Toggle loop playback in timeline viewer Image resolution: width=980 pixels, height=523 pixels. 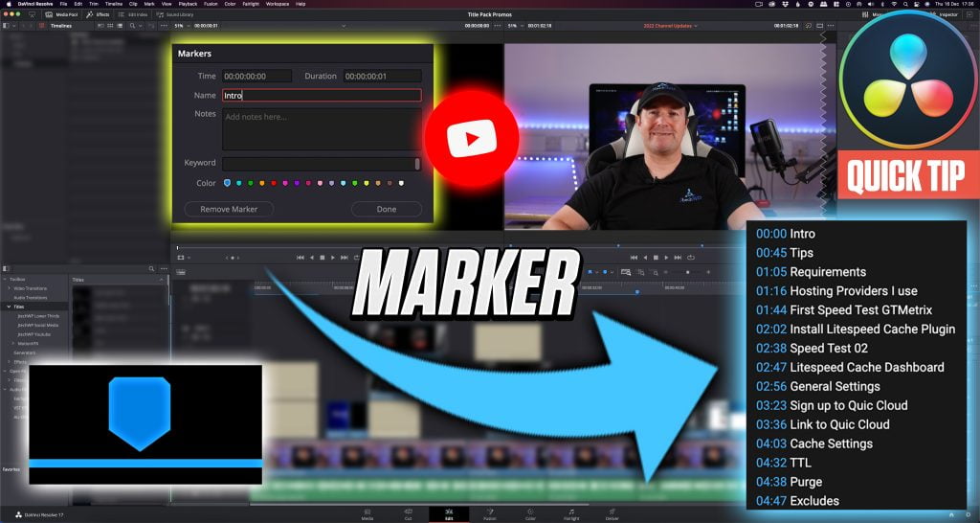click(x=691, y=257)
